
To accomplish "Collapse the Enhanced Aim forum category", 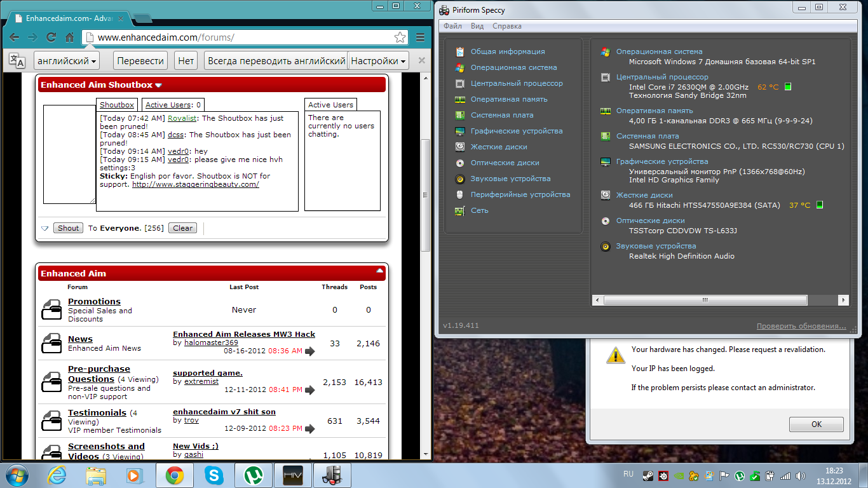I will point(380,271).
